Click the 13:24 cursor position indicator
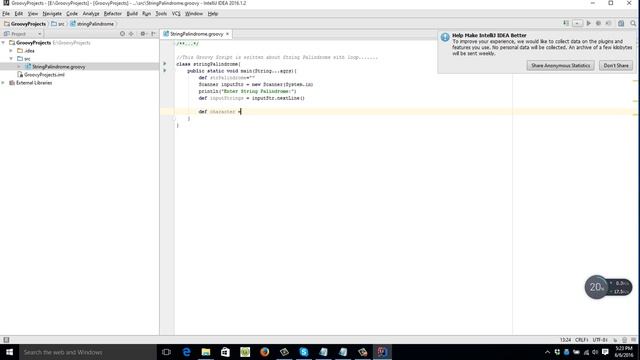The height and width of the screenshot is (360, 640). [565, 340]
